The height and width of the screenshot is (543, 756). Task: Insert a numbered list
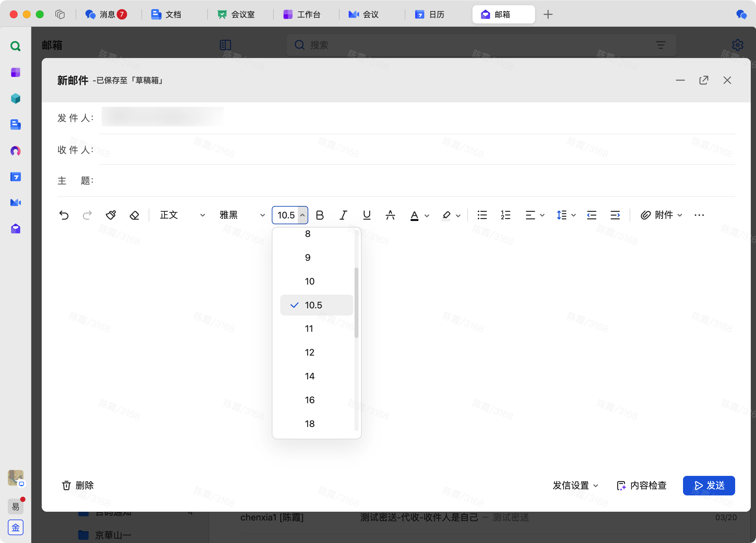pyautogui.click(x=505, y=215)
